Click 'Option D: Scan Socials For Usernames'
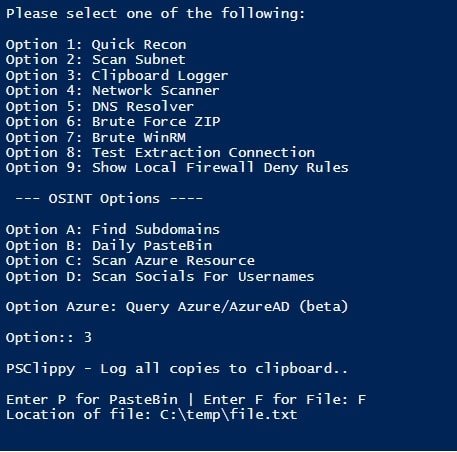457x452 pixels. [160, 277]
